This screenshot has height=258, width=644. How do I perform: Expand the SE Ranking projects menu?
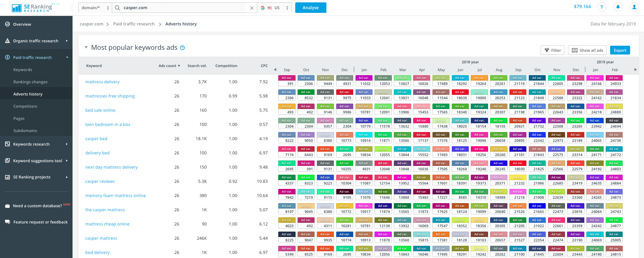(x=67, y=177)
